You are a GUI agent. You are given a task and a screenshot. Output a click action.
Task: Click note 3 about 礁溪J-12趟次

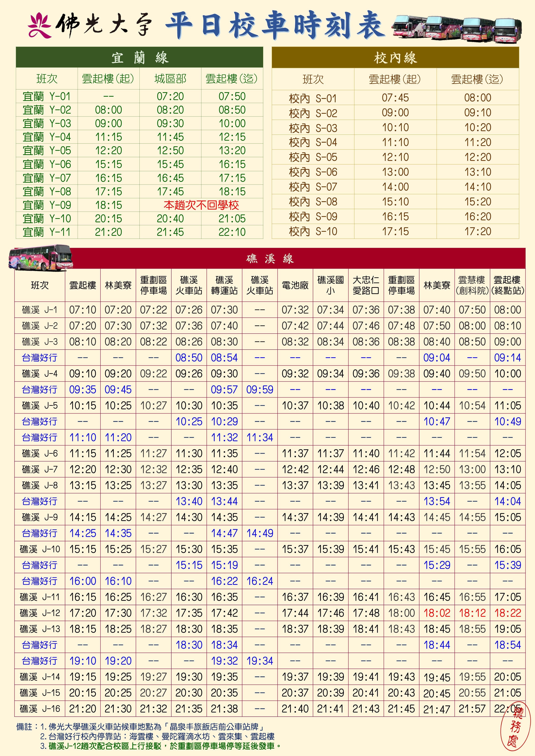pyautogui.click(x=161, y=746)
